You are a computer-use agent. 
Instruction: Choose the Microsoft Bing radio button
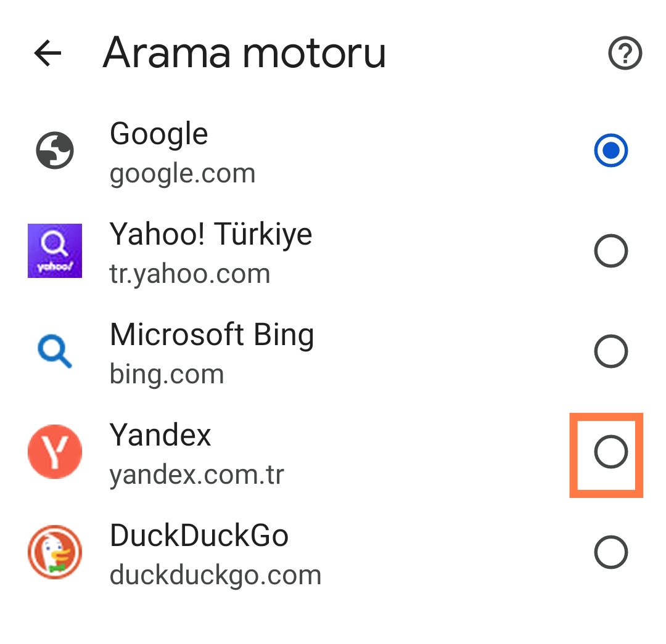coord(610,351)
